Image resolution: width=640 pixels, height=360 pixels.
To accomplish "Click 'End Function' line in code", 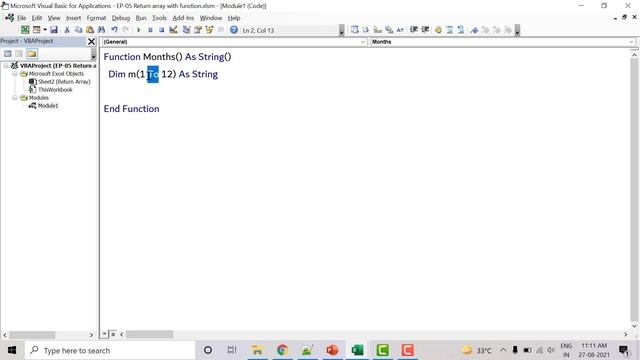I will pos(131,109).
